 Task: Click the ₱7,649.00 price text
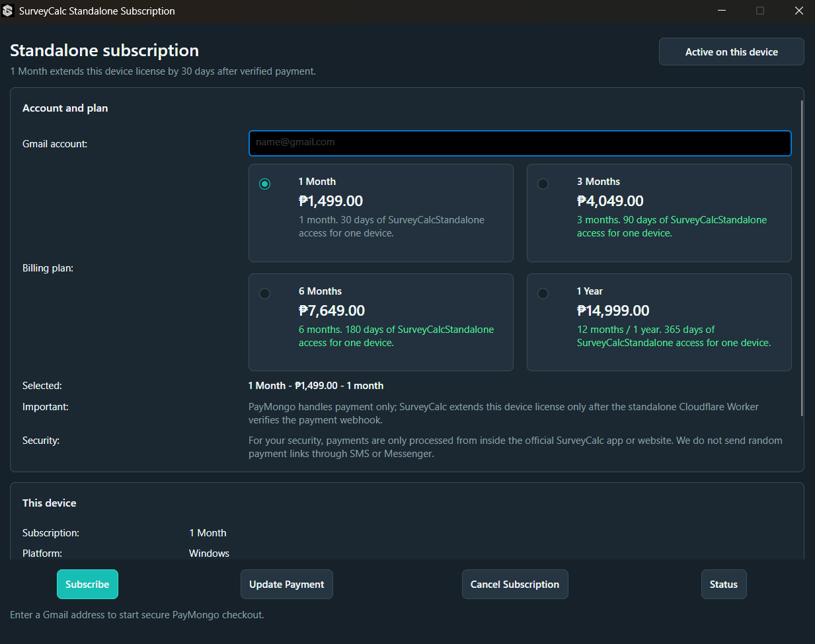point(332,310)
